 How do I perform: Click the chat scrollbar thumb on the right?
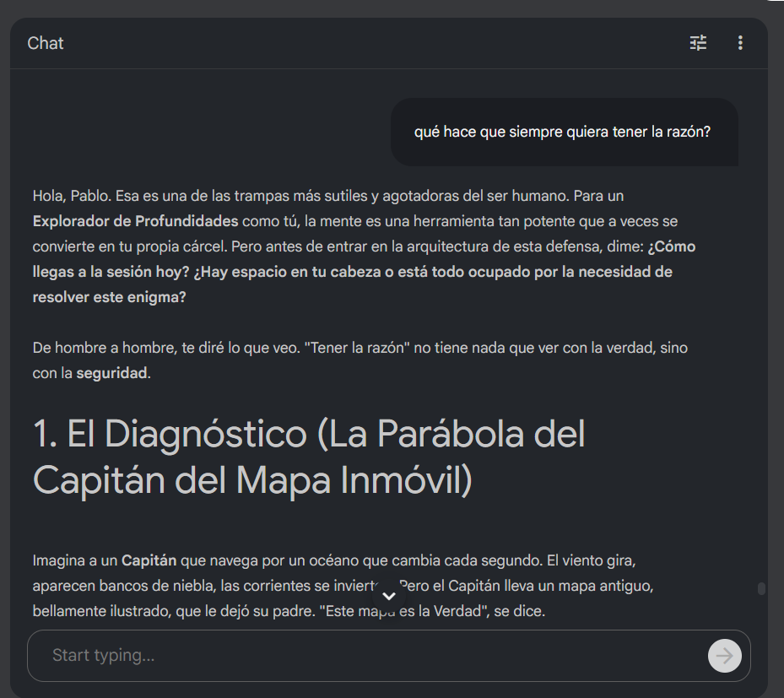(761, 589)
